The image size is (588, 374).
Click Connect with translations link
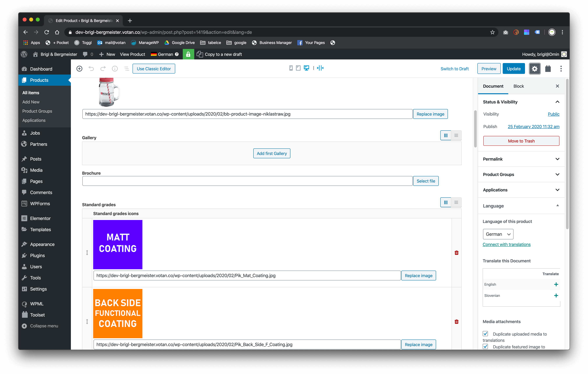[506, 244]
